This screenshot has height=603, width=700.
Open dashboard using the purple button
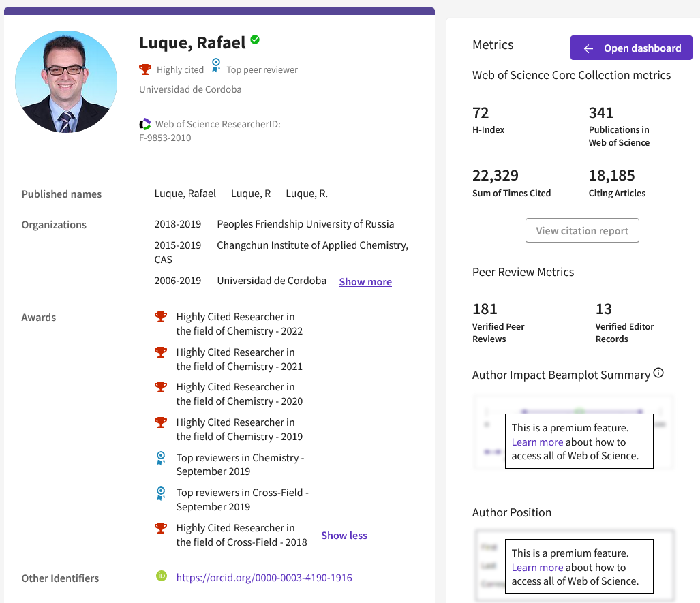coord(632,48)
